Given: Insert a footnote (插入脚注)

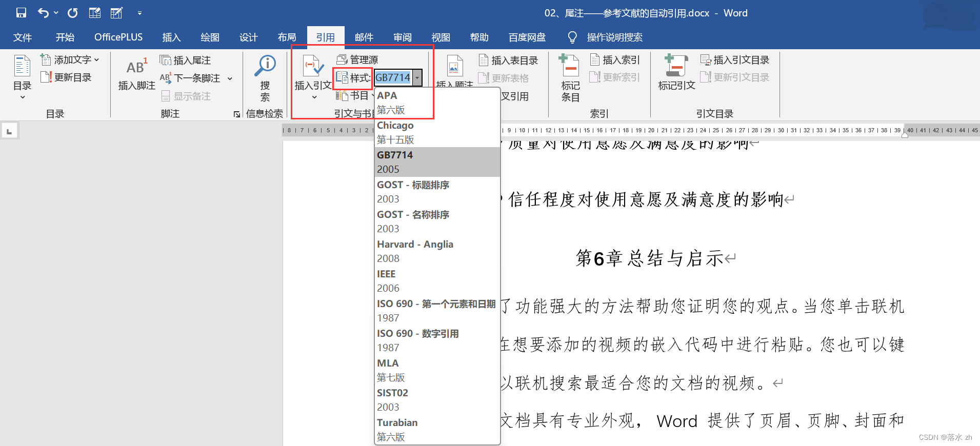Looking at the screenshot, I should [136, 74].
